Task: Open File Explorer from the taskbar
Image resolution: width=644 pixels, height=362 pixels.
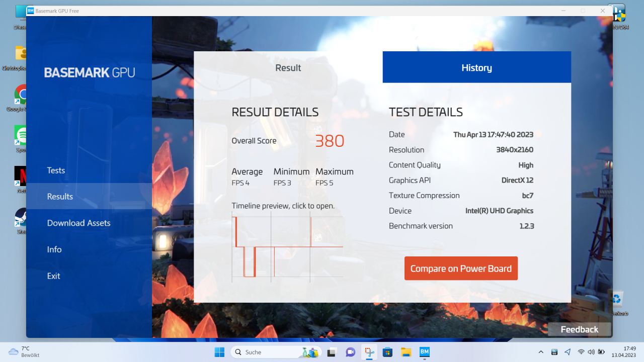Action: 406,352
